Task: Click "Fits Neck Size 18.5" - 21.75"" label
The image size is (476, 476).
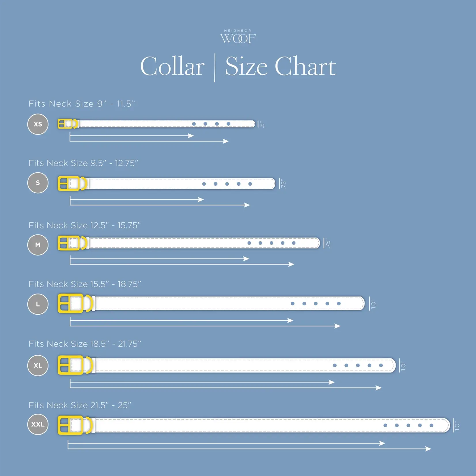Action: 85,344
